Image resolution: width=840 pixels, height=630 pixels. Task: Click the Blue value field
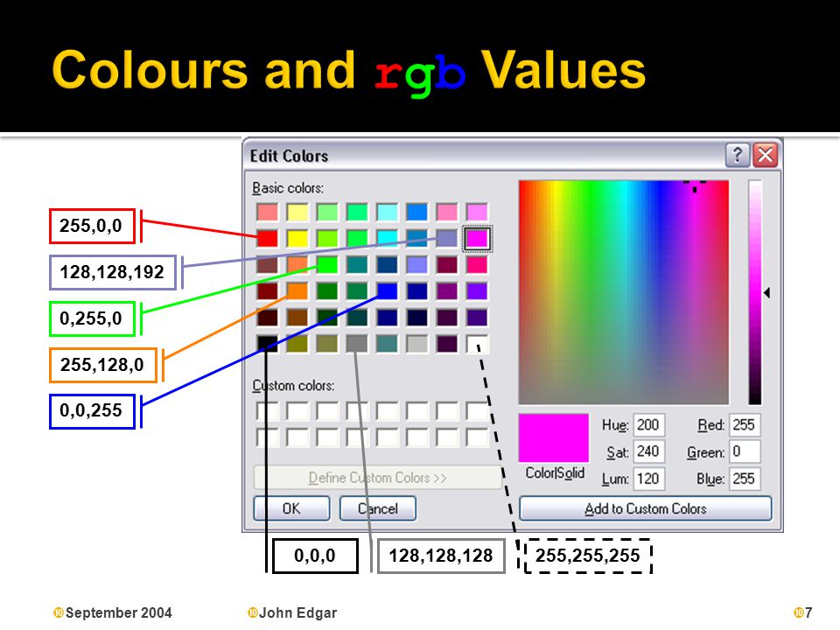tap(745, 479)
